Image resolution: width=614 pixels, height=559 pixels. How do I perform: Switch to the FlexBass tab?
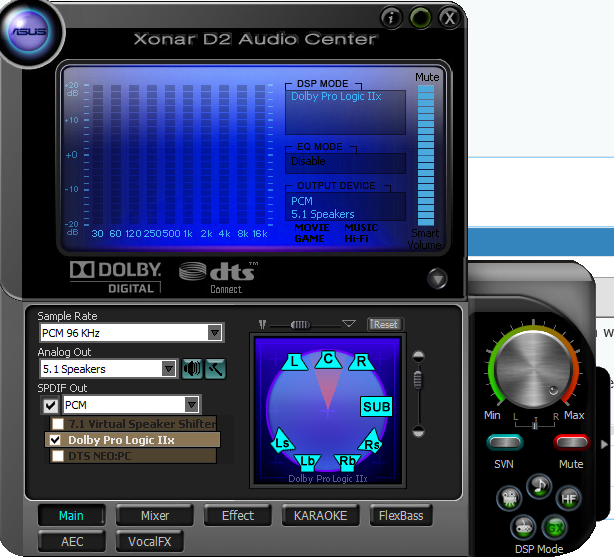(x=401, y=516)
